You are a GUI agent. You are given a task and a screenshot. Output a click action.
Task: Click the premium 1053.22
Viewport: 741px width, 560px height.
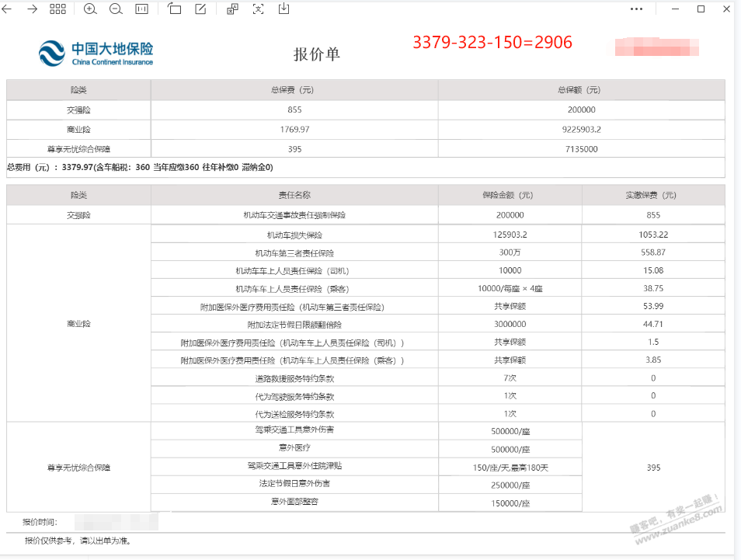(653, 235)
